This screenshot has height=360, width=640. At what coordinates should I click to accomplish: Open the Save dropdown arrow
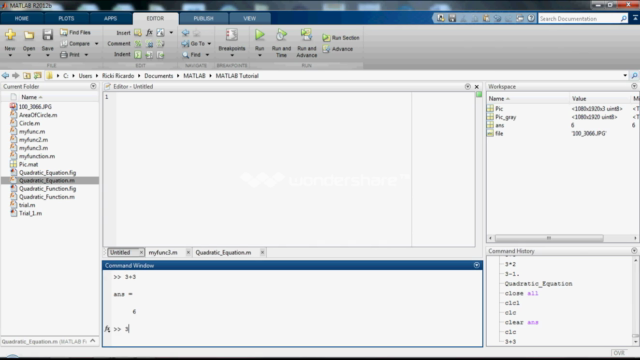[x=48, y=55]
